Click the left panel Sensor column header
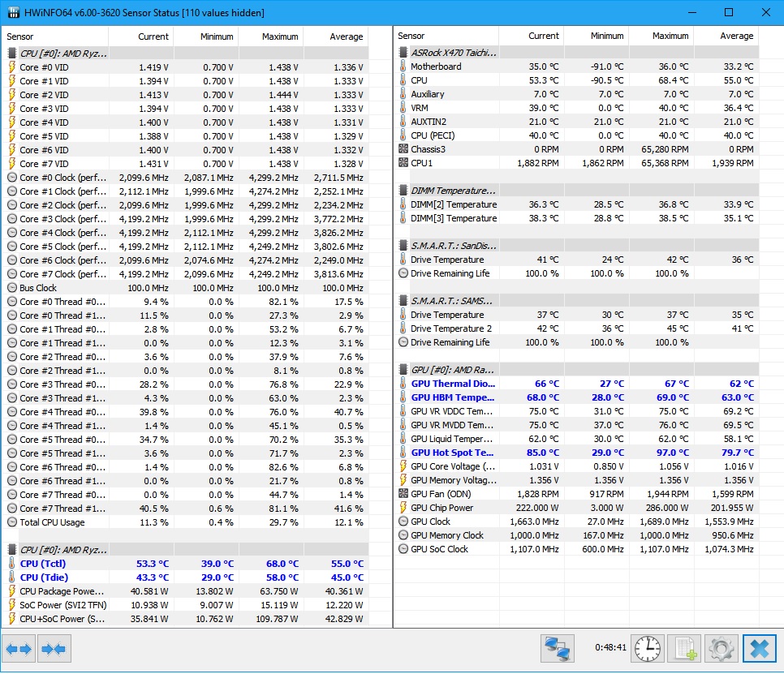Viewport: 784px width, 674px height. pos(56,36)
